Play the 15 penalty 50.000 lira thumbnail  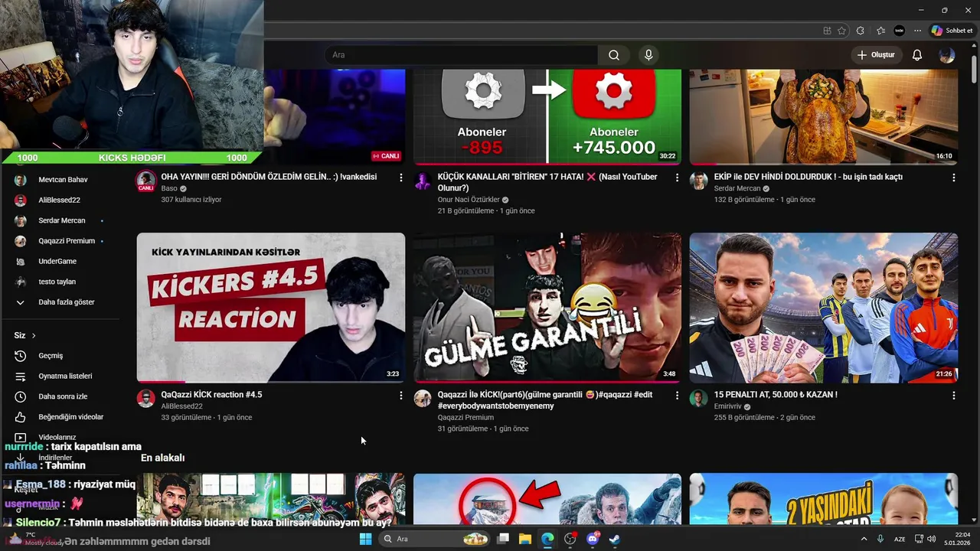[x=824, y=308]
